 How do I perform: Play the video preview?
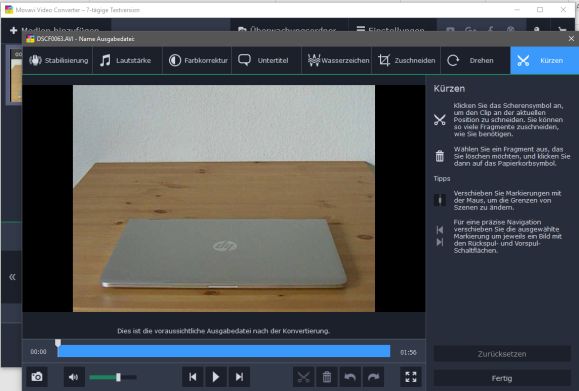click(216, 377)
